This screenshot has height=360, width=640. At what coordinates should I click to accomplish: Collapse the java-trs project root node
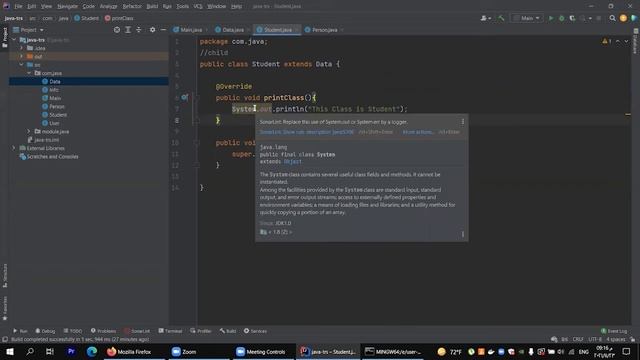(15, 40)
